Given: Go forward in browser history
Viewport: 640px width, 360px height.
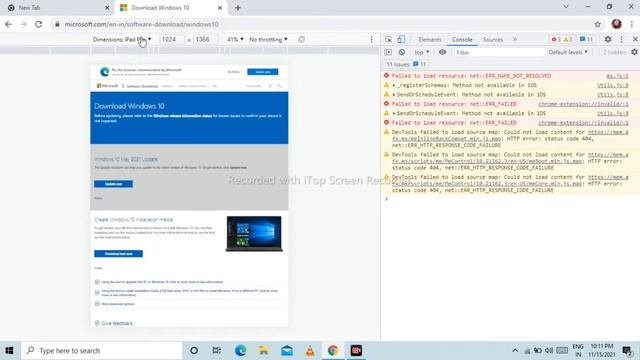Looking at the screenshot, I should pos(23,24).
